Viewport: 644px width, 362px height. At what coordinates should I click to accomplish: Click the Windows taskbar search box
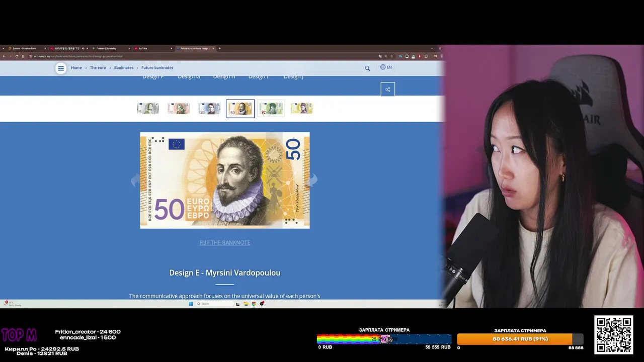click(214, 304)
